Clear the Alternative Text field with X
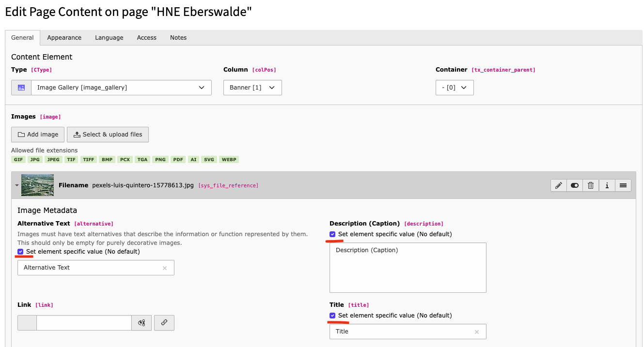644x347 pixels. (165, 268)
